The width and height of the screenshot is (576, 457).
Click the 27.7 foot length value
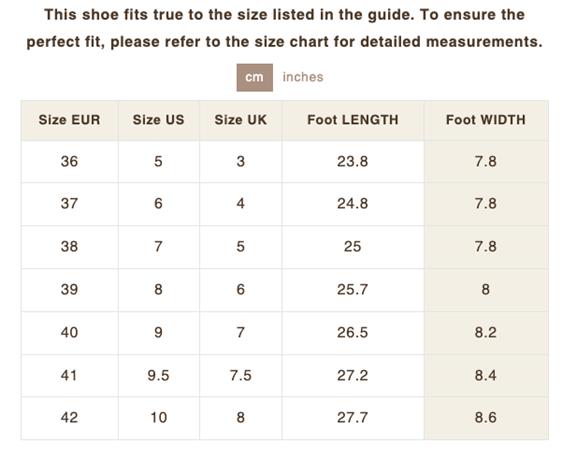(353, 418)
